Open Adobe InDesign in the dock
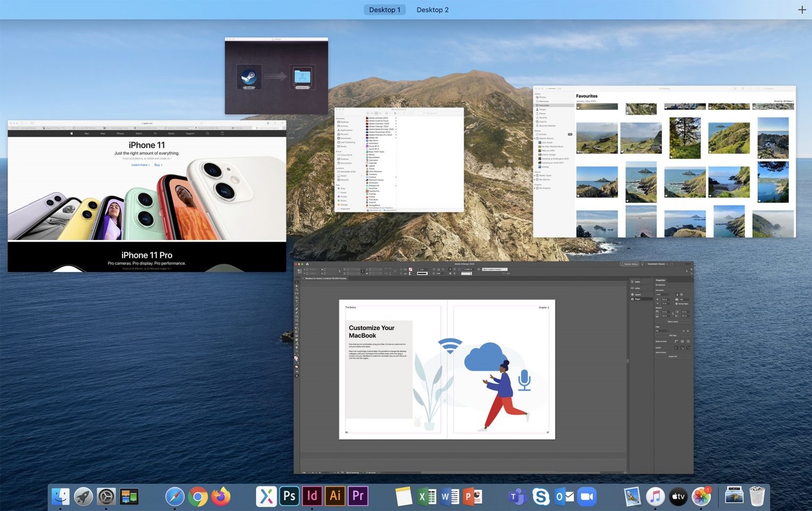 [312, 497]
